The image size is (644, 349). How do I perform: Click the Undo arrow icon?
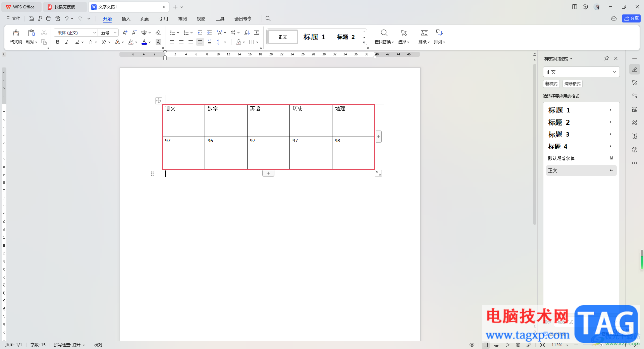coord(66,19)
